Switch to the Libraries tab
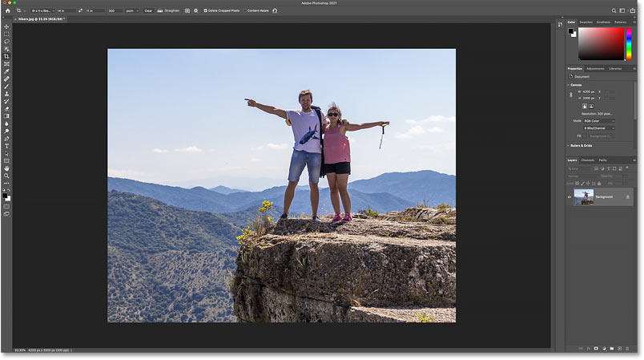 click(x=615, y=69)
